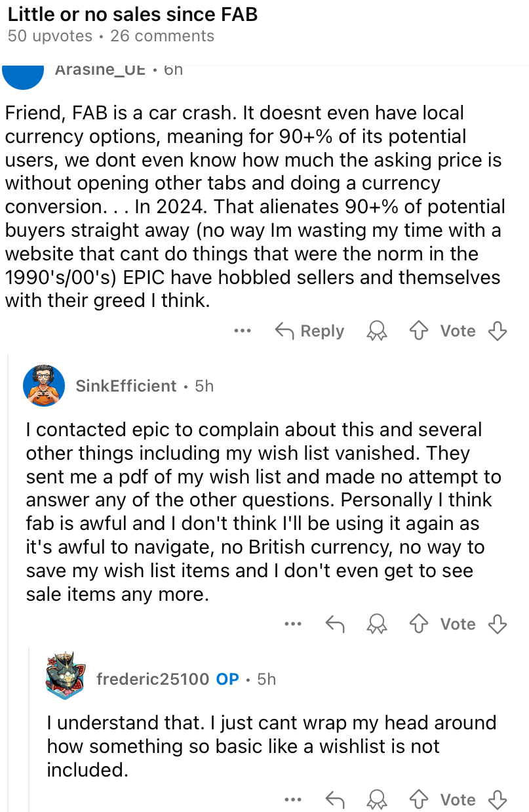Open frederic25100's username link
Screen dimensions: 529x812
point(153,679)
